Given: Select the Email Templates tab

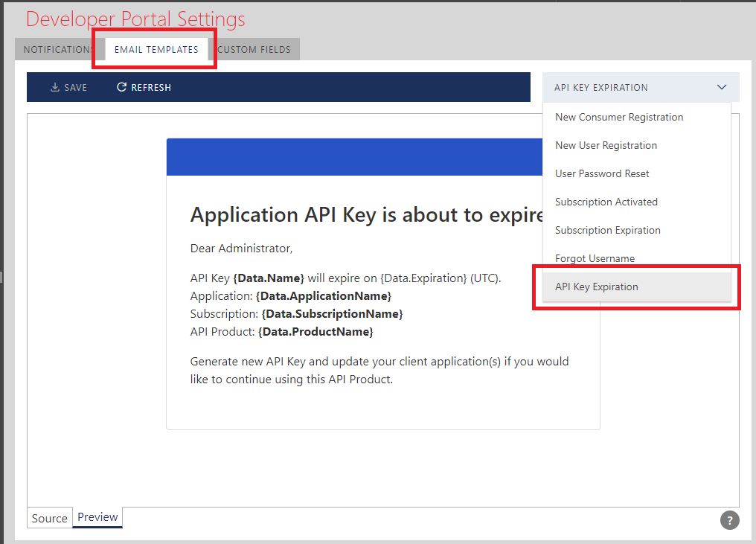Looking at the screenshot, I should [x=156, y=50].
